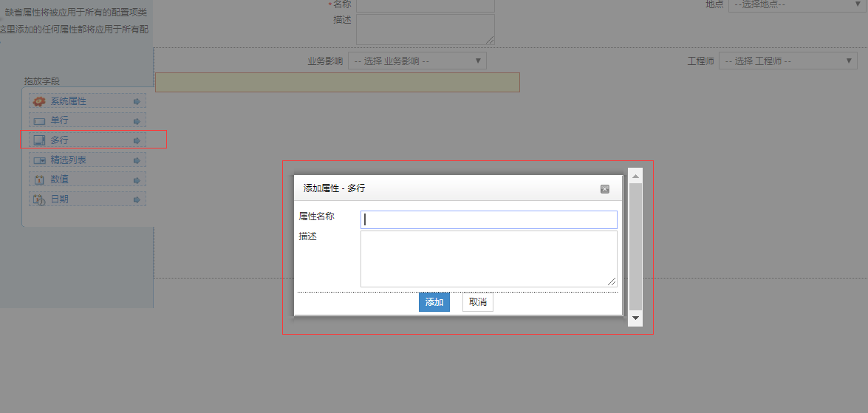
Task: Click the 添加 button in dialog
Action: (434, 302)
